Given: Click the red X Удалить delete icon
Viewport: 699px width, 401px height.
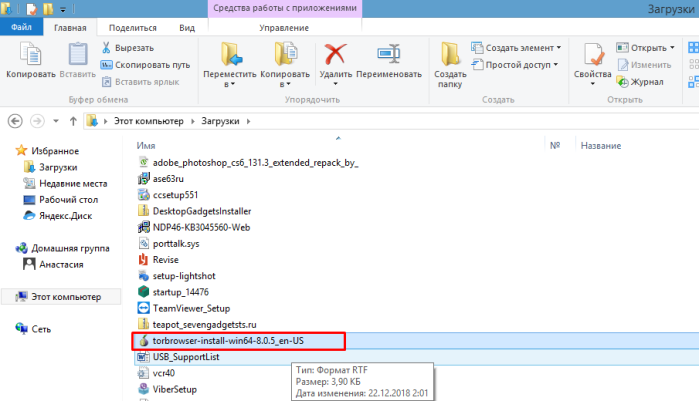Looking at the screenshot, I should (335, 54).
